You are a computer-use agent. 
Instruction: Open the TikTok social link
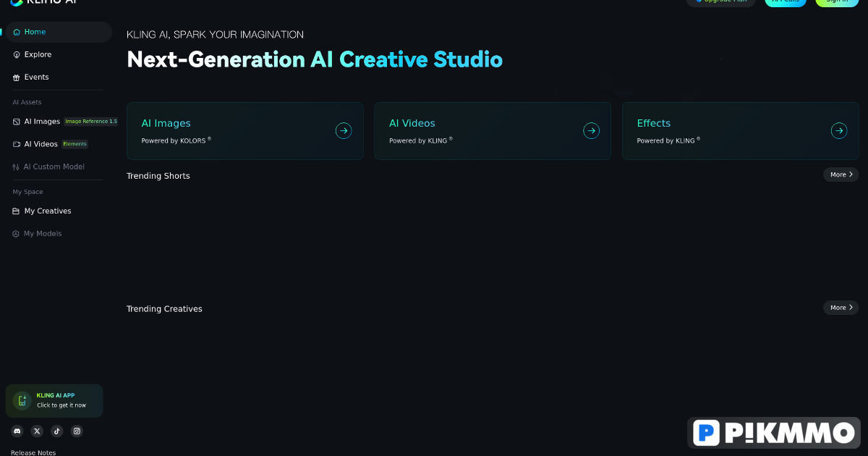click(x=57, y=431)
